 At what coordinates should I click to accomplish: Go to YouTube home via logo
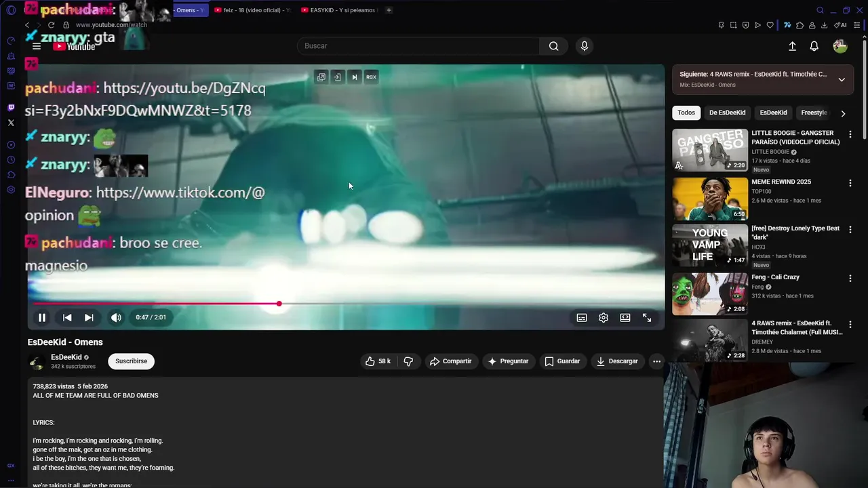(x=74, y=46)
